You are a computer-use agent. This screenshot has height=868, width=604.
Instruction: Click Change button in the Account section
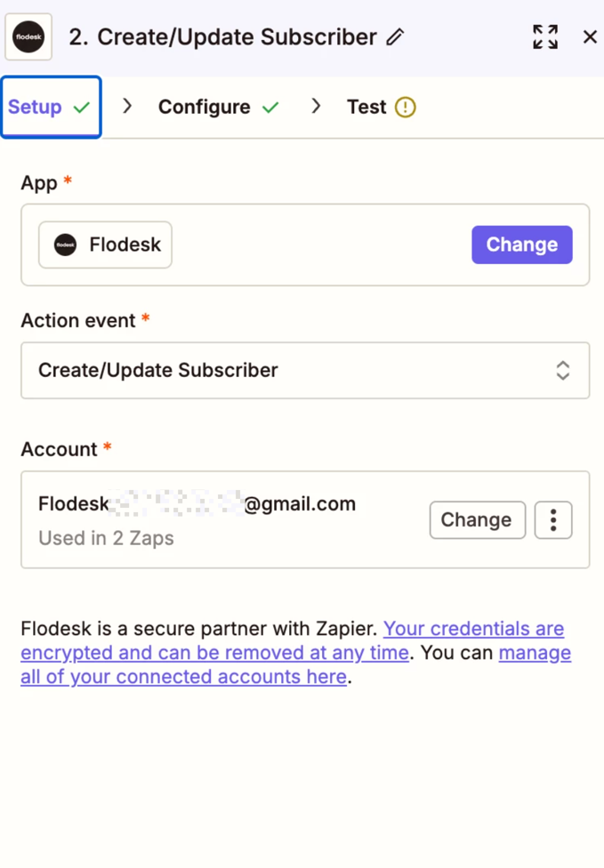(477, 520)
